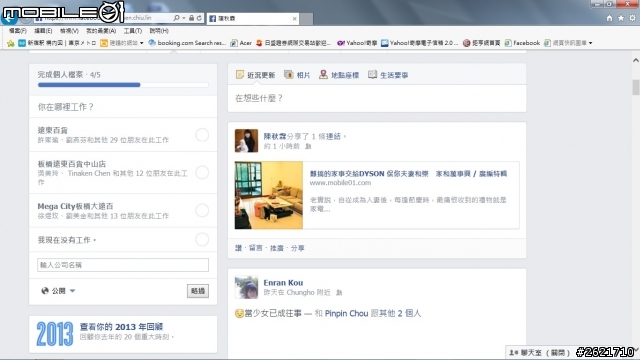Viewport: 640px width, 360px height.
Task: Click the 讚 like link
Action: [239, 248]
